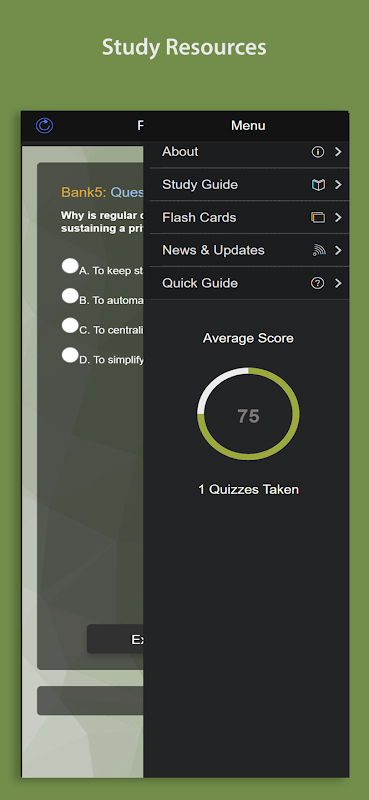Click the '1 Quizzes Taken' text
Screen dimensions: 369x800
249,490
